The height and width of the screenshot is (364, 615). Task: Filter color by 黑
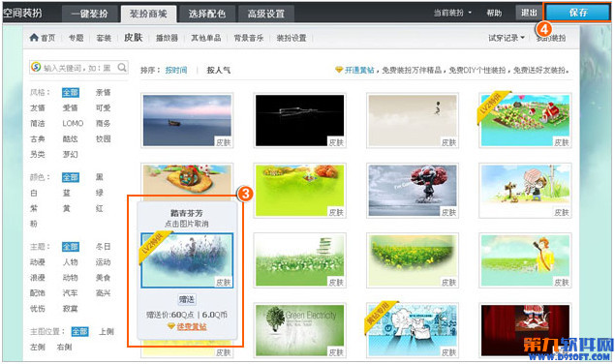100,177
